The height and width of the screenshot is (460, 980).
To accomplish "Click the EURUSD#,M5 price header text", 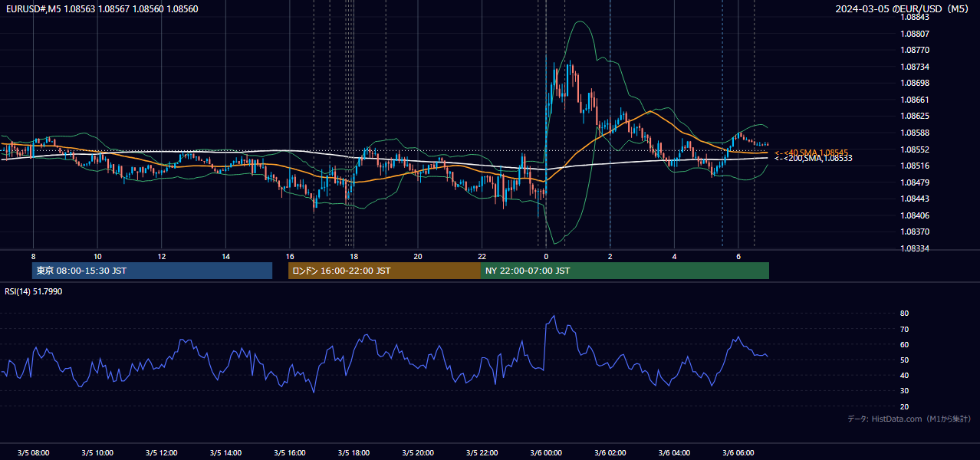I will coord(100,9).
